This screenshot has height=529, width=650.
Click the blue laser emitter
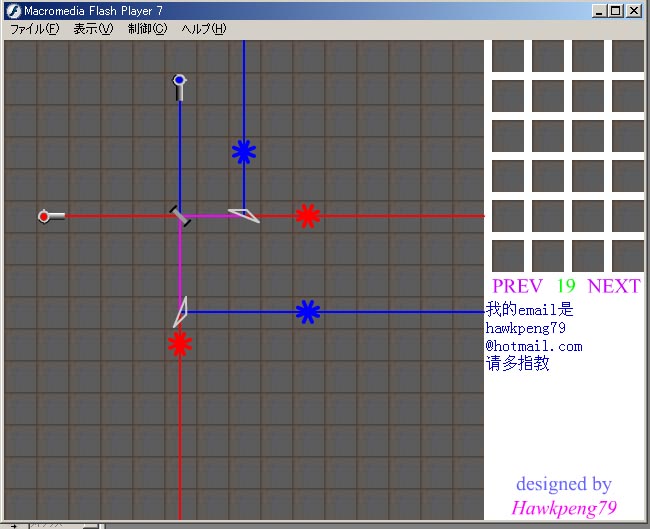(x=179, y=87)
